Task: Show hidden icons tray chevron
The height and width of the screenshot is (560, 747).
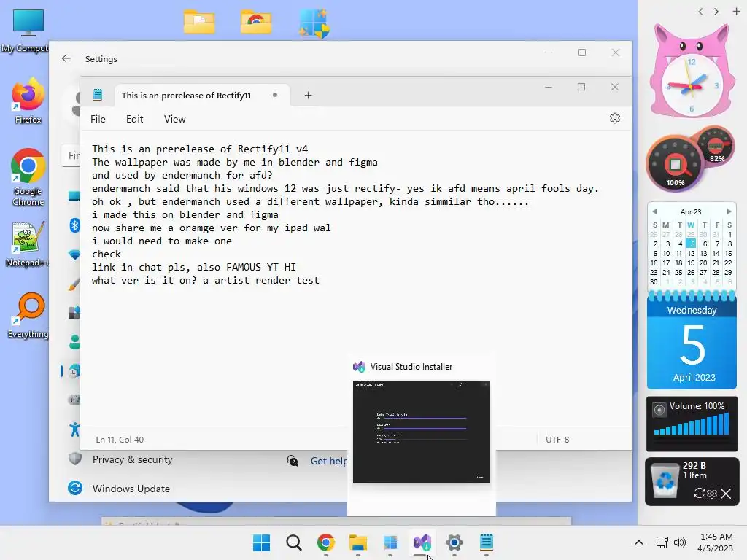Action: point(639,542)
